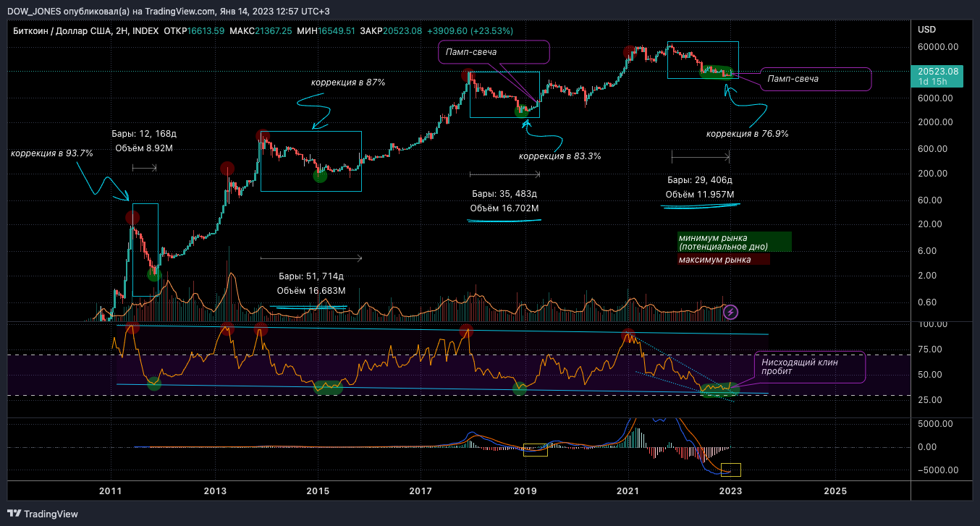The width and height of the screenshot is (980, 526).
Task: Click the symbol title Биткоин / Доллар США
Action: 61,30
